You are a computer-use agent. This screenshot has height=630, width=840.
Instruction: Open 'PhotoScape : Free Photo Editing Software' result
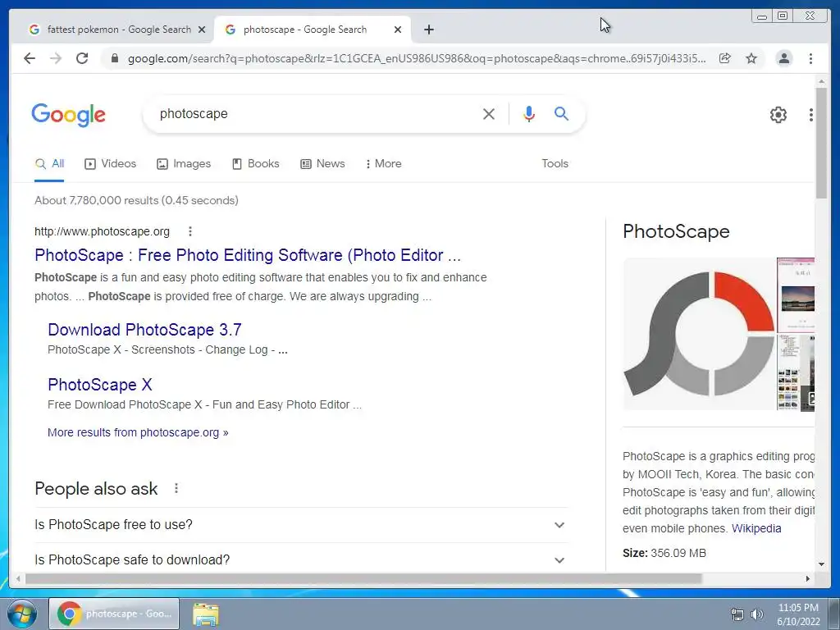pyautogui.click(x=248, y=256)
